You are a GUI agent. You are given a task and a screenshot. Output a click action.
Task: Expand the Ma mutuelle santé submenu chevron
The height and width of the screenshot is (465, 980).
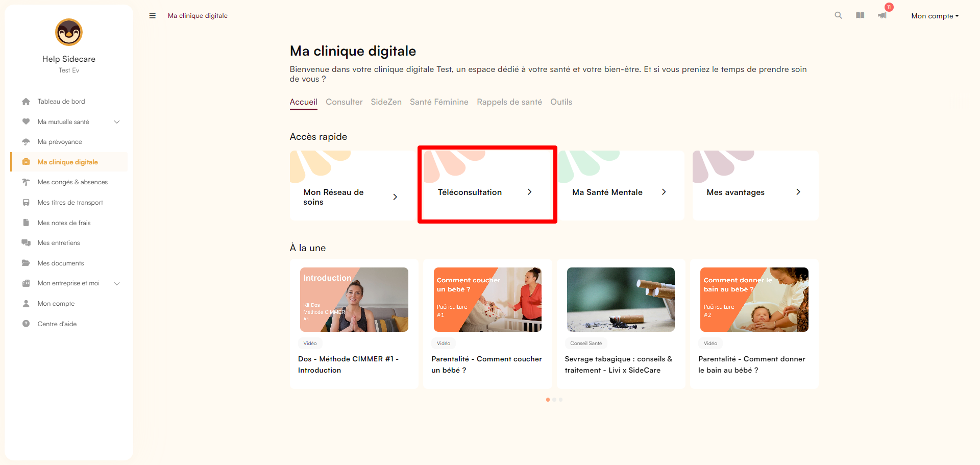(117, 121)
